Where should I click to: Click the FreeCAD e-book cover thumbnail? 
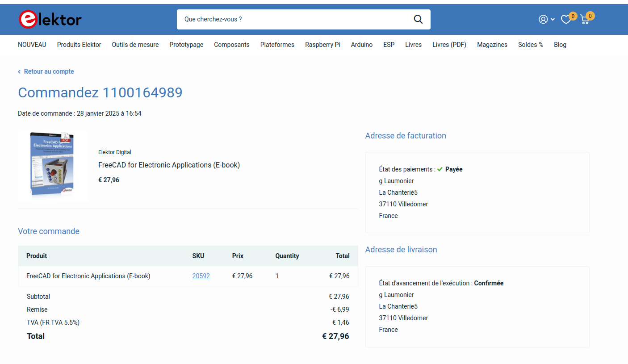point(53,165)
